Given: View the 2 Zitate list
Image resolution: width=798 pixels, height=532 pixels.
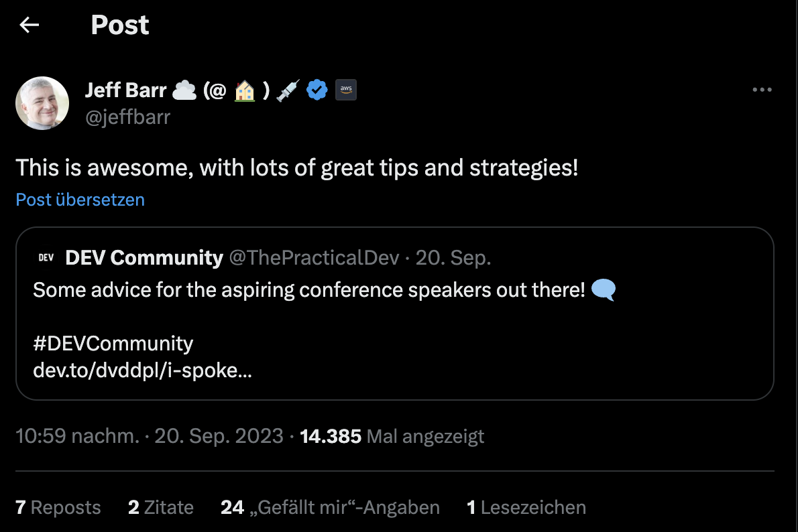Looking at the screenshot, I should click(x=160, y=507).
